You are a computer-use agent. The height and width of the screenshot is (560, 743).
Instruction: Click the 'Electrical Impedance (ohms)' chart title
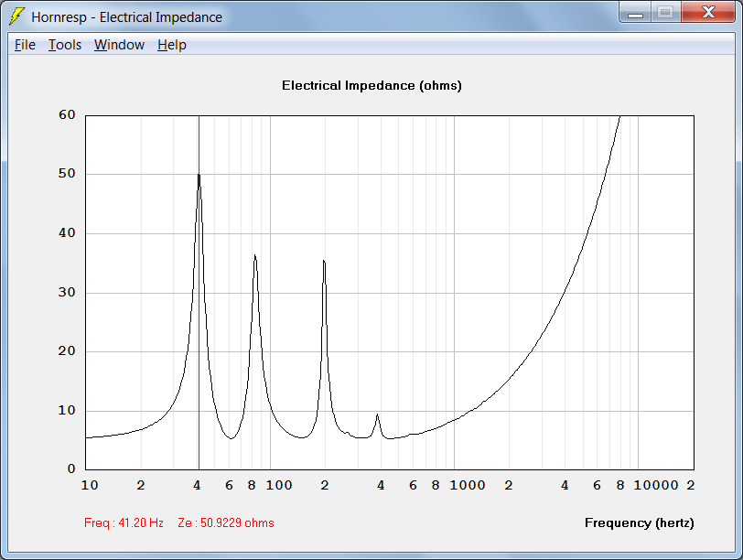371,86
